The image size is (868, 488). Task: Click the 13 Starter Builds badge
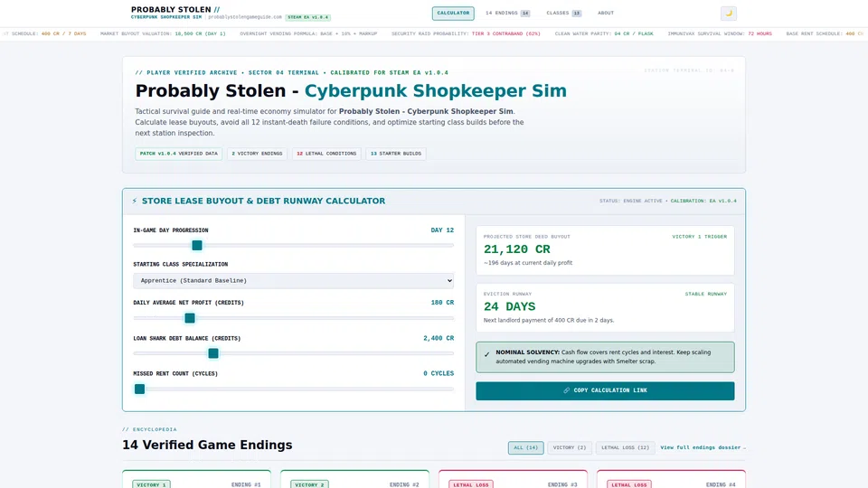coord(396,154)
